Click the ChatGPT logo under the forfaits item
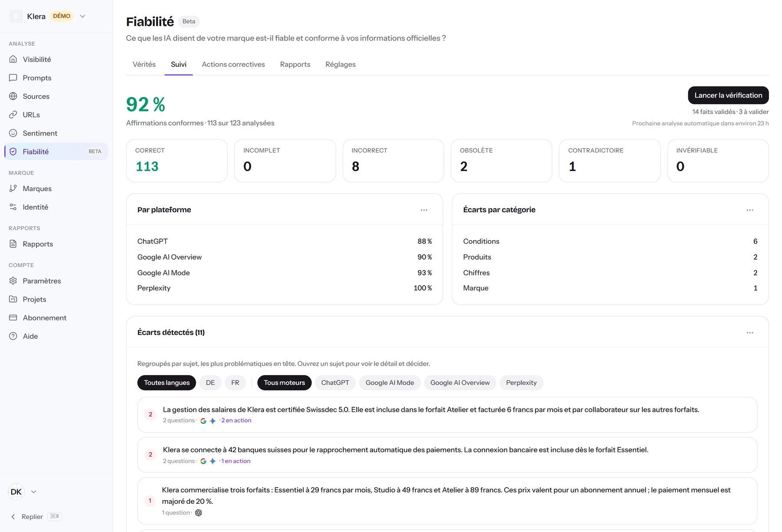The image size is (782, 532). click(199, 513)
